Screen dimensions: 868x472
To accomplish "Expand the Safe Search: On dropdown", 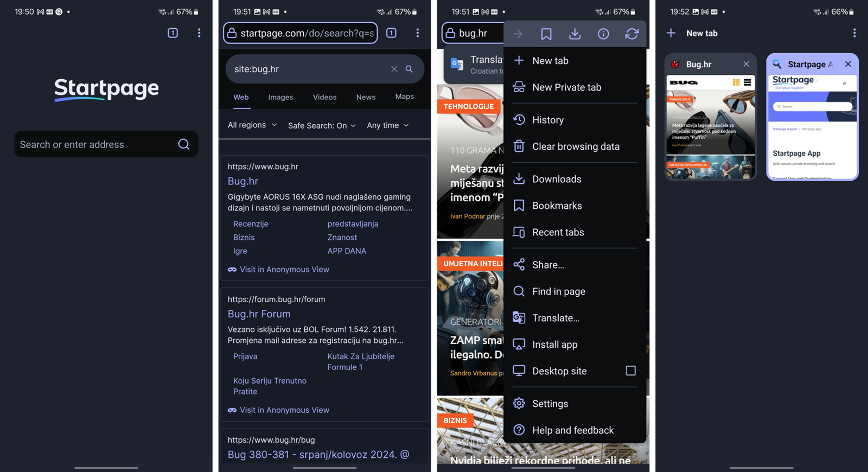I will pos(322,125).
